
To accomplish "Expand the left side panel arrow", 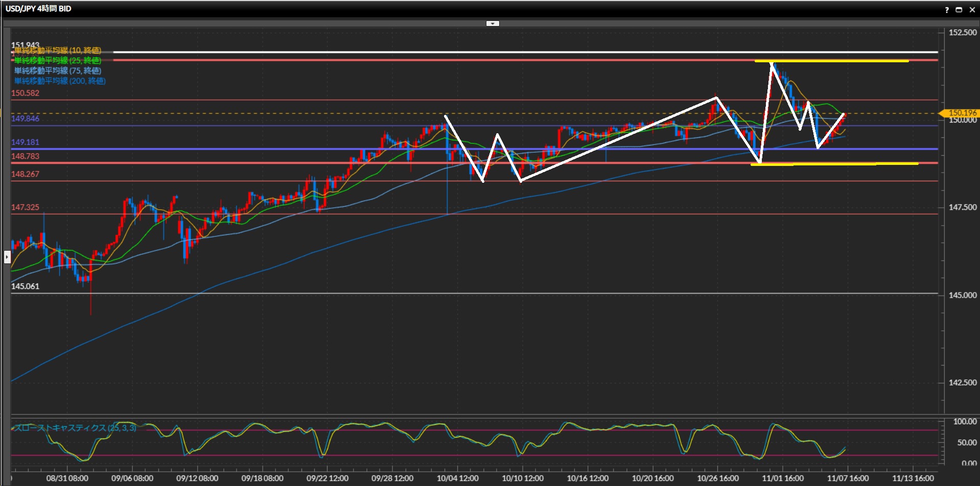I will [x=7, y=257].
